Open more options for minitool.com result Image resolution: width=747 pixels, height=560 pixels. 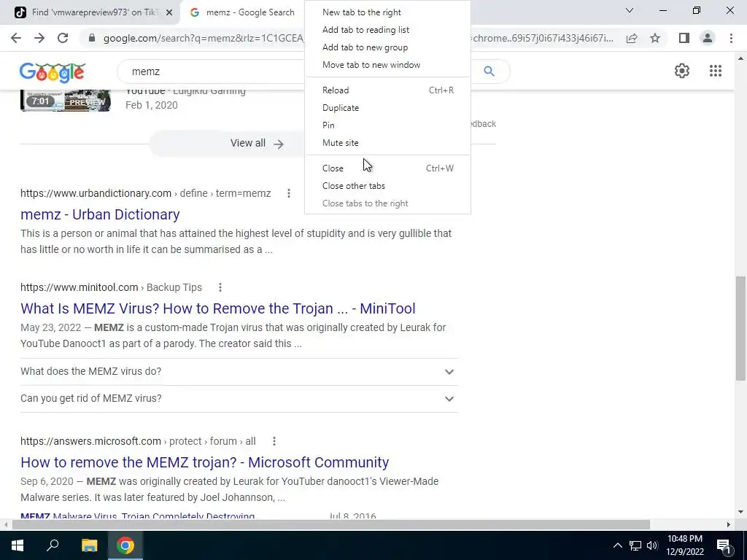click(x=220, y=287)
